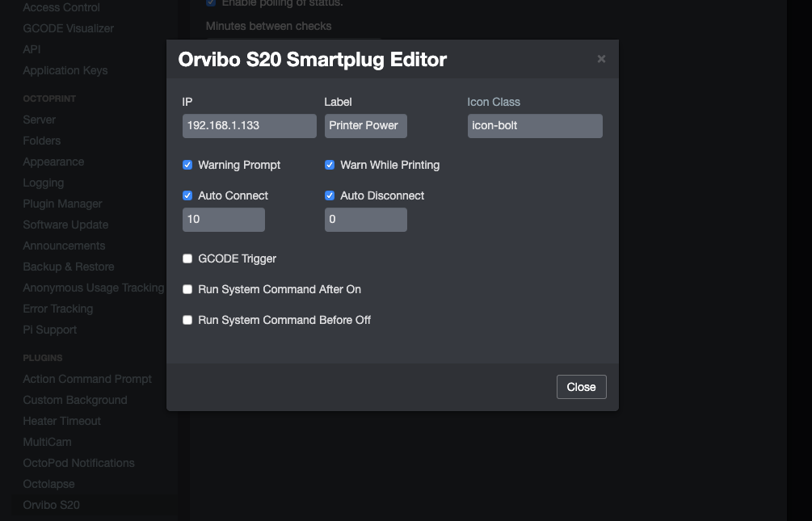Disable the Auto Connect checkbox
812x521 pixels.
187,195
